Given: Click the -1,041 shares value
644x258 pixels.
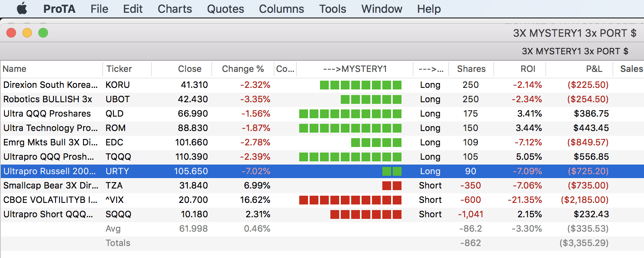Looking at the screenshot, I should 471,214.
